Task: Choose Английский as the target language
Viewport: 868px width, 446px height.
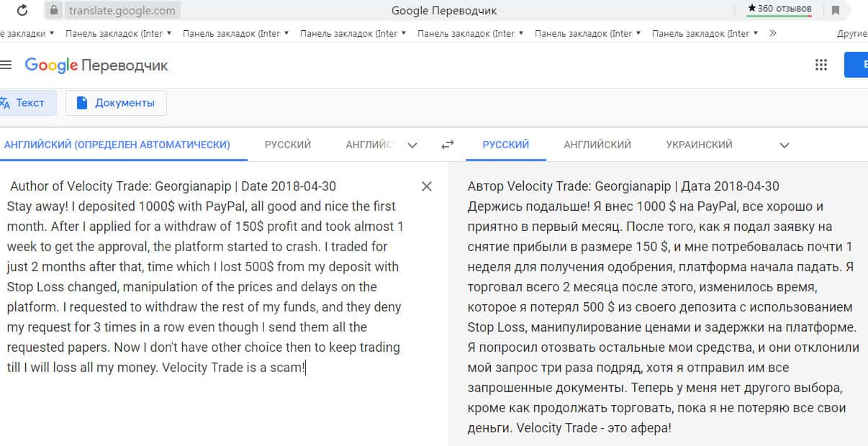Action: coord(597,145)
